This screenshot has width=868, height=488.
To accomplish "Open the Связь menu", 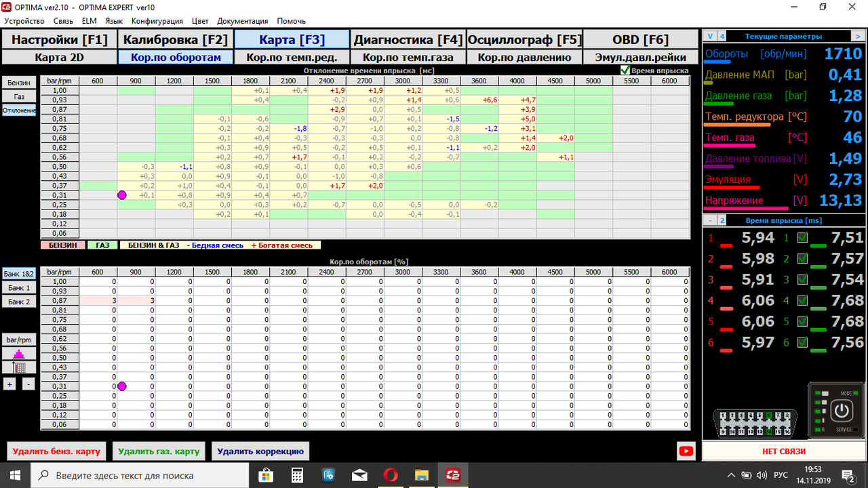I will pos(63,21).
